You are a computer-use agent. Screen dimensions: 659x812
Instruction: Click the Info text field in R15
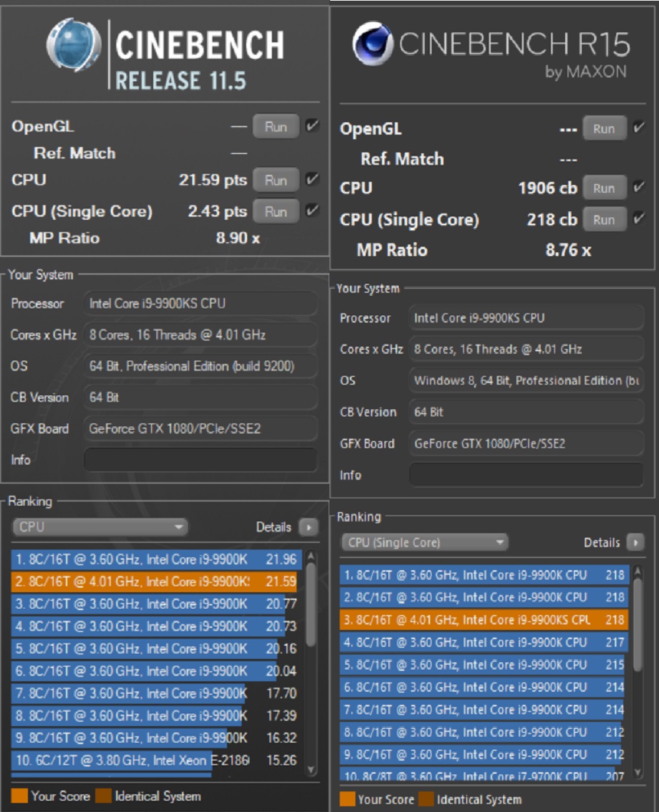coord(526,475)
